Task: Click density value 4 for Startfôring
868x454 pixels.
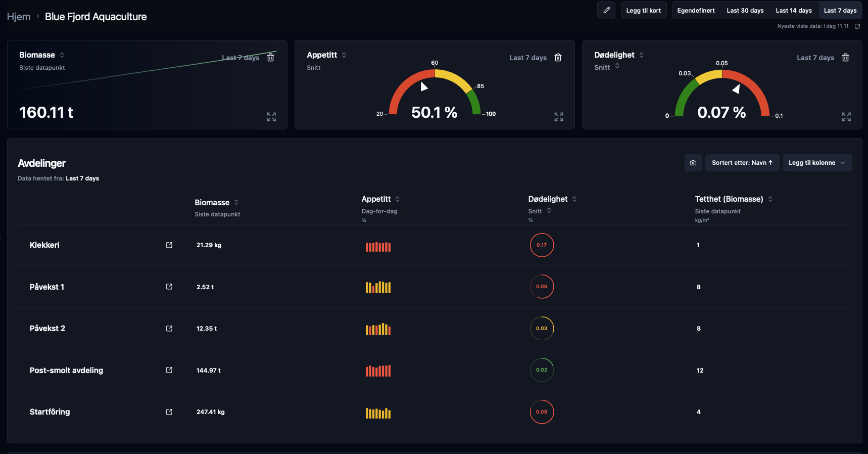Action: 699,412
